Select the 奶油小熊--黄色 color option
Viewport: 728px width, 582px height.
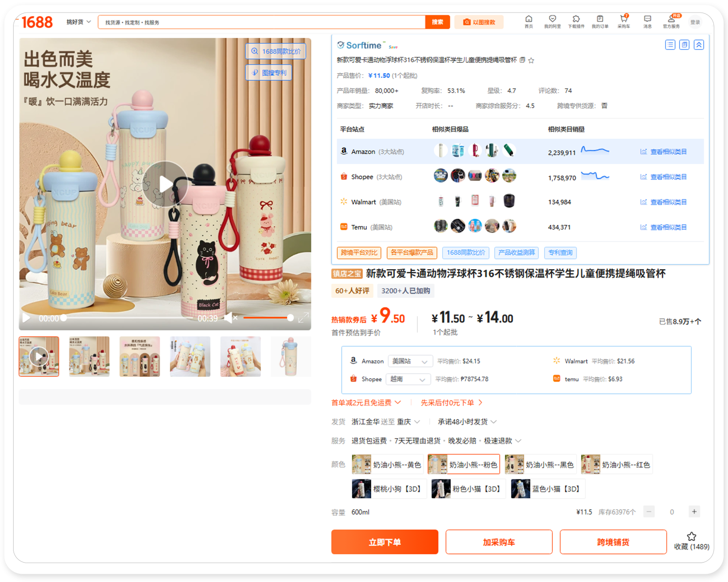[x=388, y=465]
